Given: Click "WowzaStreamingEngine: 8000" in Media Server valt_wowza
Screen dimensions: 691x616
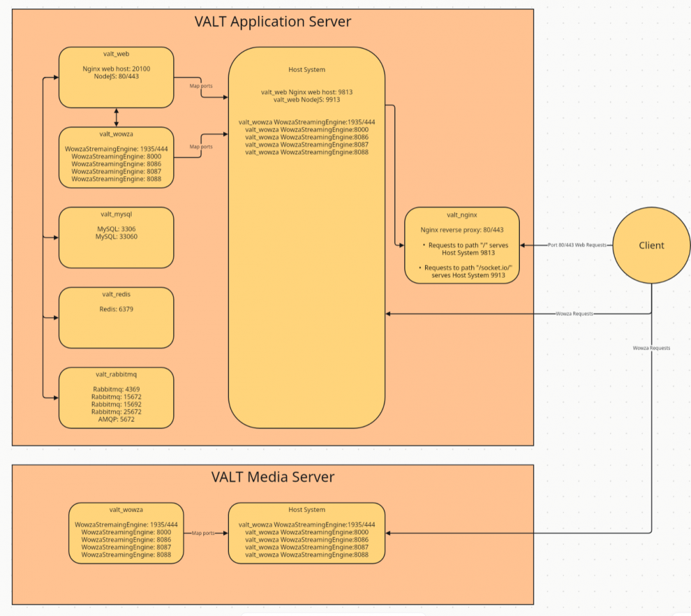Looking at the screenshot, I should click(126, 532).
